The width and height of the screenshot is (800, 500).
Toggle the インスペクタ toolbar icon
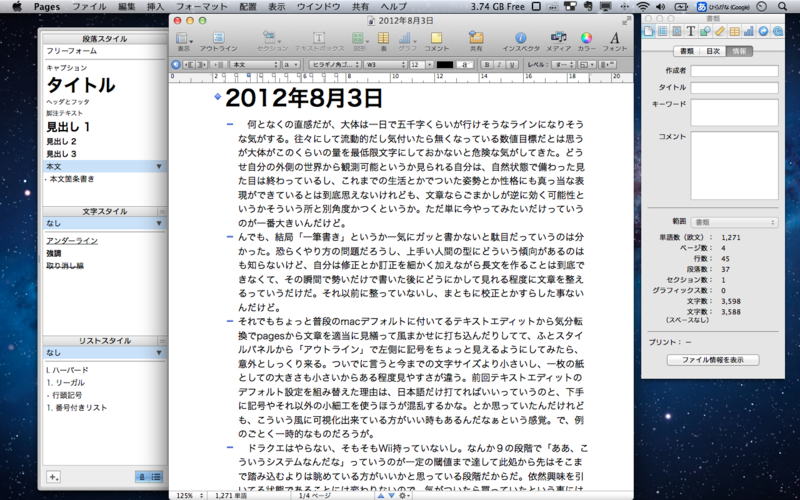(520, 41)
